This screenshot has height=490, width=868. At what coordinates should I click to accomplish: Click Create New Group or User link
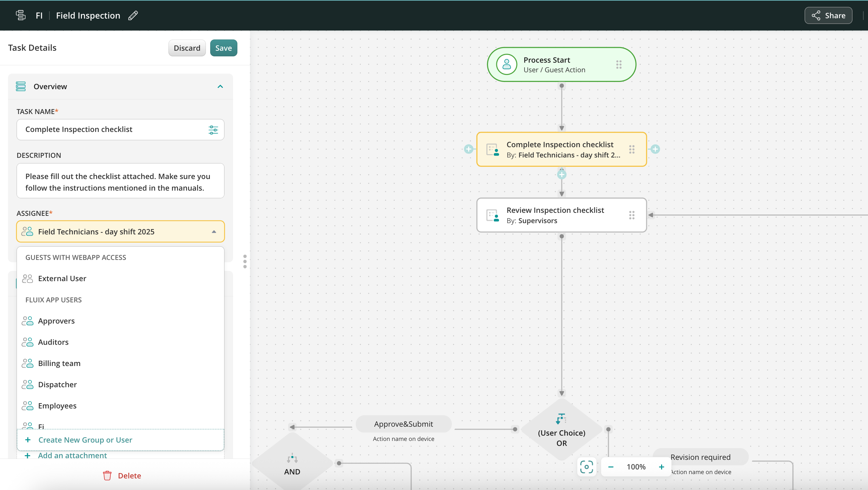[x=85, y=440]
